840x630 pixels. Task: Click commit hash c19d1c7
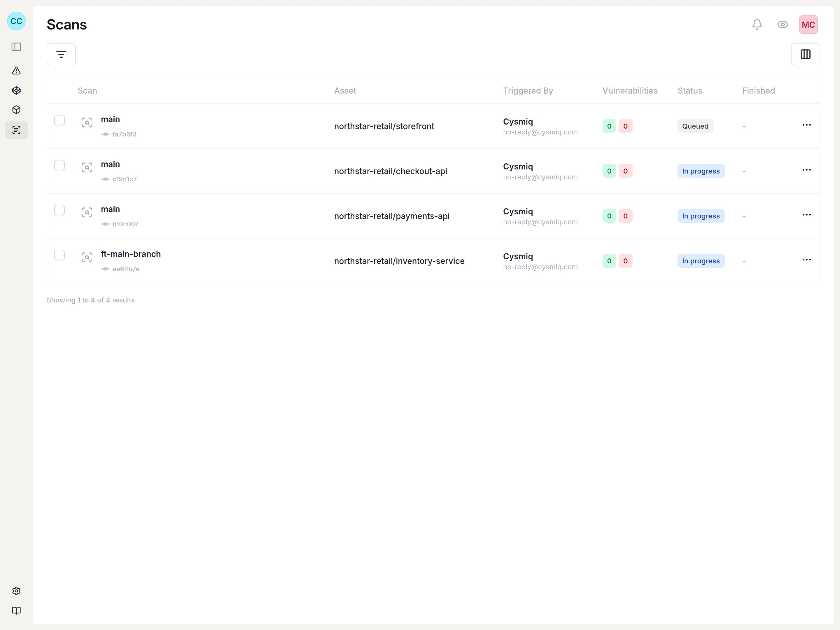point(125,179)
